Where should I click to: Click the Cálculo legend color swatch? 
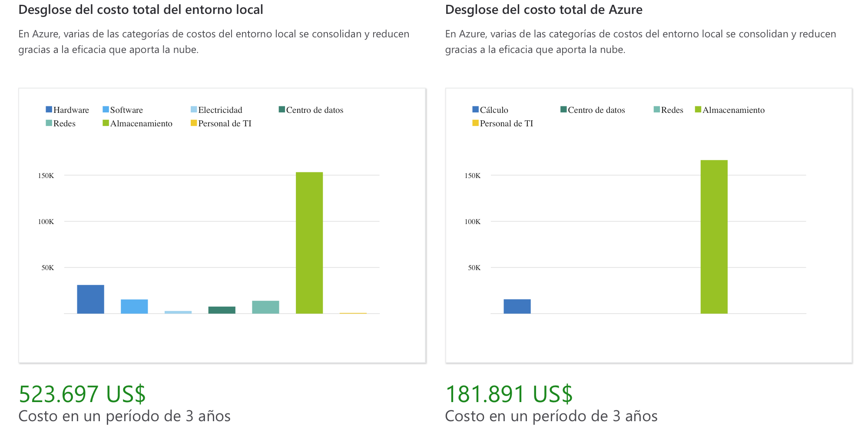click(475, 109)
